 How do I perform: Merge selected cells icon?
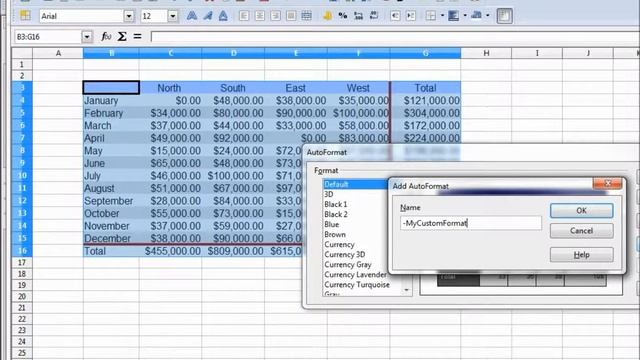(307, 16)
